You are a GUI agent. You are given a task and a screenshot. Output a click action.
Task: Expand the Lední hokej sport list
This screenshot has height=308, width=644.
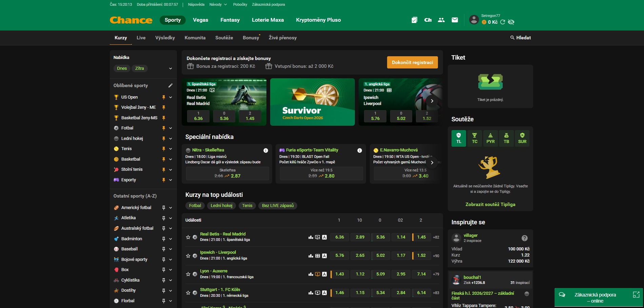(170, 139)
